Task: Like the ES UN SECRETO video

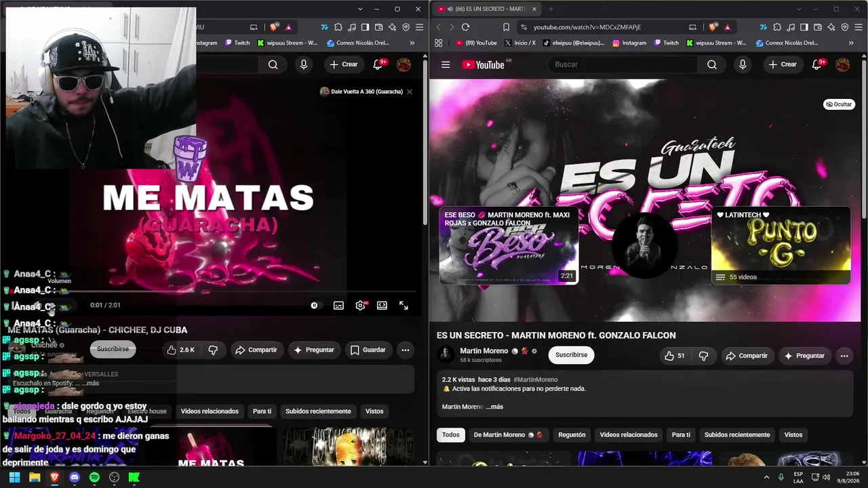Action: pyautogui.click(x=675, y=356)
